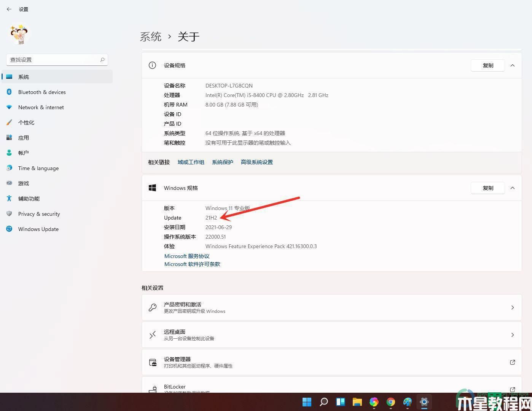Screen dimensions: 532x411
Task: Click the Intel Core i5-8400 processor text
Action: [x=267, y=95]
